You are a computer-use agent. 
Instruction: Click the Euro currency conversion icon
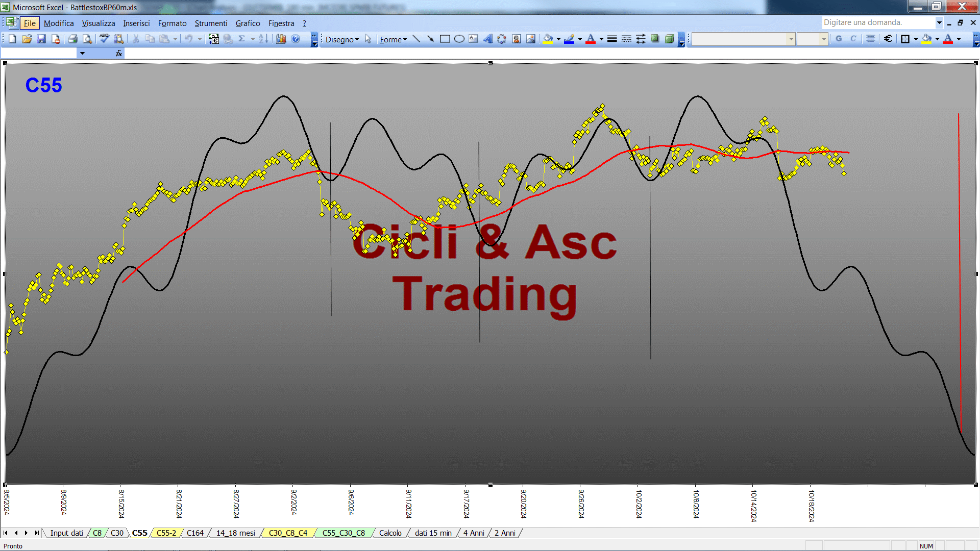coord(214,39)
